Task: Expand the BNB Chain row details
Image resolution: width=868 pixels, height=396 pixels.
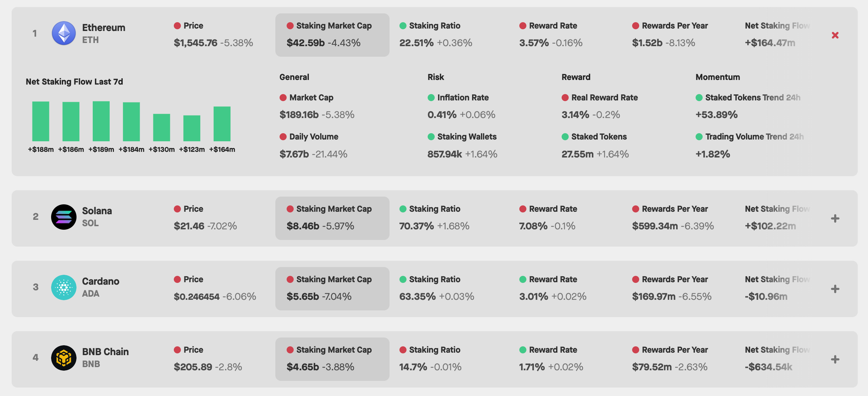Action: coord(835,359)
